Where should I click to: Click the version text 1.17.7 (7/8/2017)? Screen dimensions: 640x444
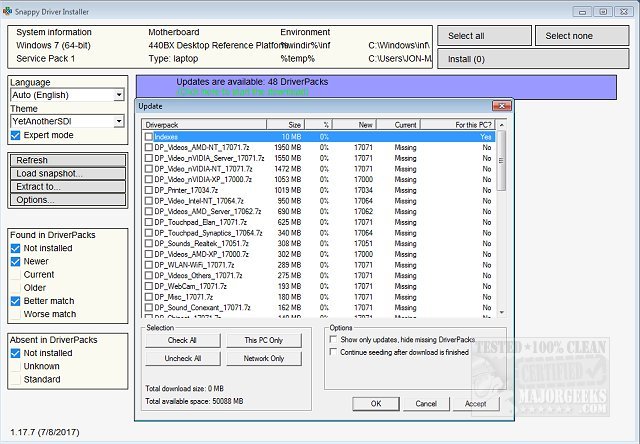coord(45,432)
